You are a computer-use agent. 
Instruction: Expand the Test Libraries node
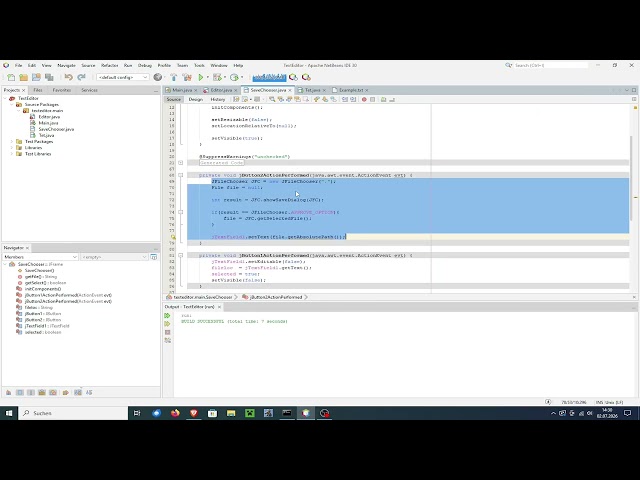click(12, 154)
